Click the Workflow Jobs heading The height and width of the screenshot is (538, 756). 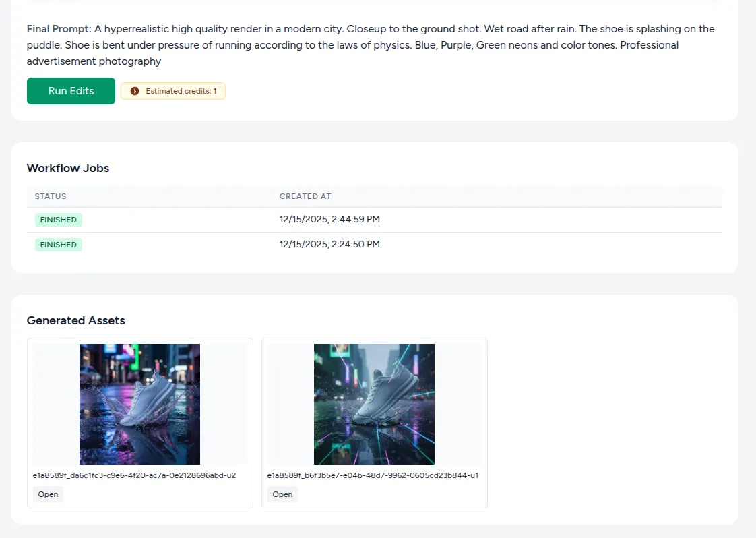(68, 168)
